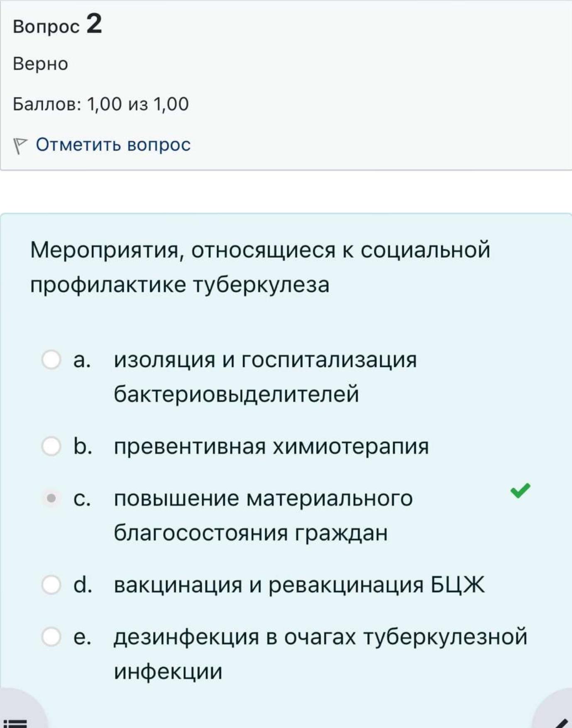Click answer text превентивная химиотерапия

tap(271, 447)
